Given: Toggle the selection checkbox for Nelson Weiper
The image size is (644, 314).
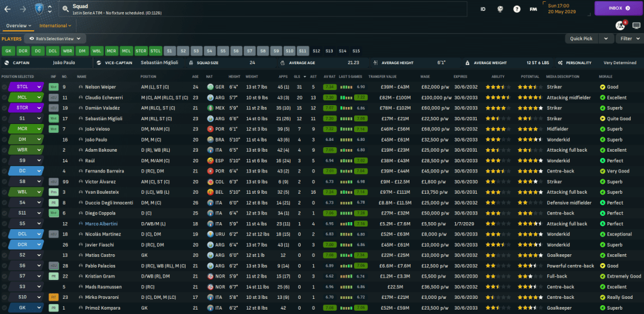Looking at the screenshot, I should click(x=4, y=87).
